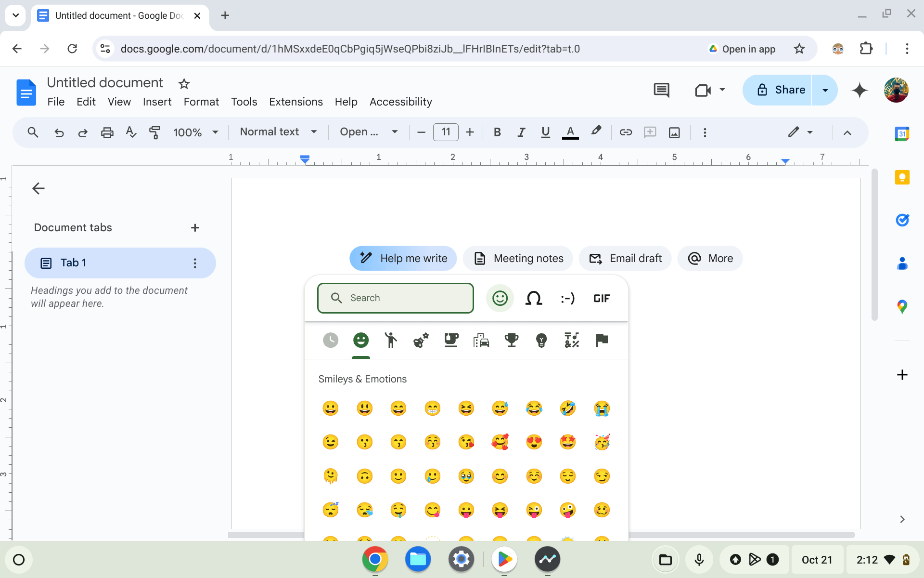Insert a link
The height and width of the screenshot is (578, 924).
point(626,132)
